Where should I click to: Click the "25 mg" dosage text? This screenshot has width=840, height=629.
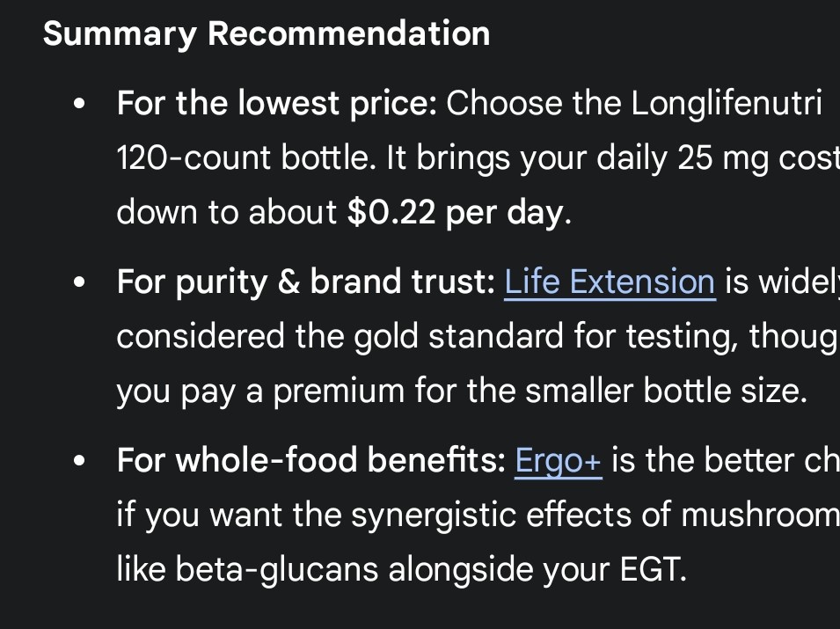(x=720, y=158)
